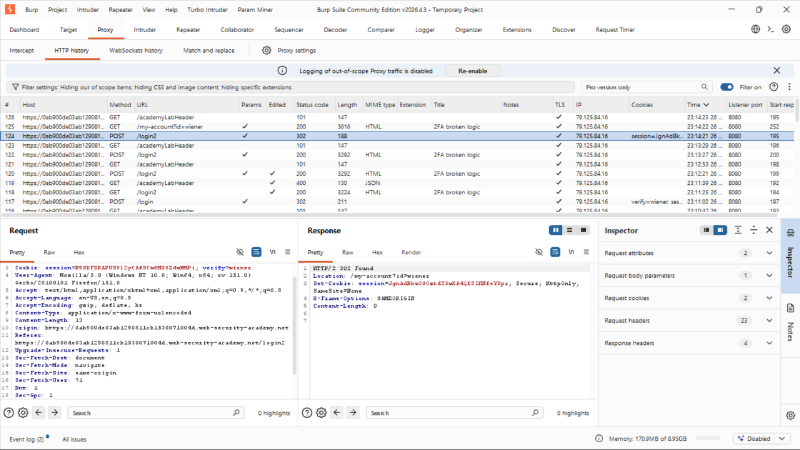The image size is (800, 450).
Task: Toggle the Request pretty-print wrap icon
Action: tap(256, 252)
